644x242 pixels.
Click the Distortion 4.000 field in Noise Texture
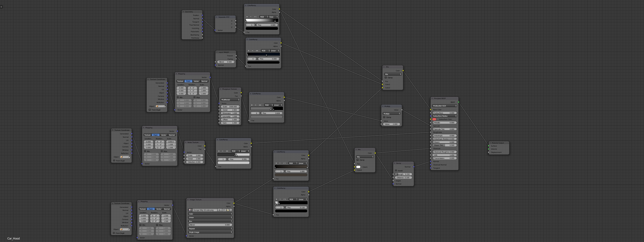195,162
